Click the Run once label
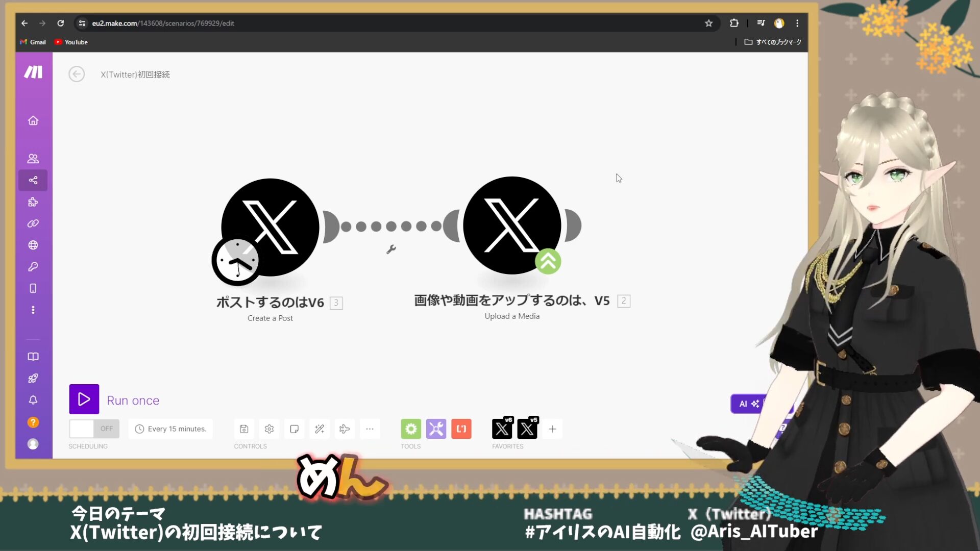The image size is (980, 551). tap(133, 400)
